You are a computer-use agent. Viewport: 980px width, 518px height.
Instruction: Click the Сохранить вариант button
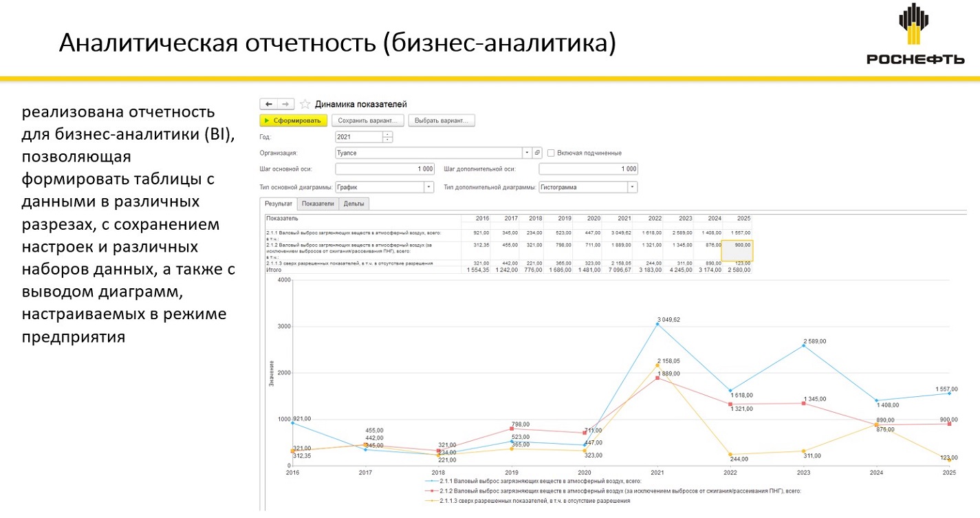[x=367, y=120]
